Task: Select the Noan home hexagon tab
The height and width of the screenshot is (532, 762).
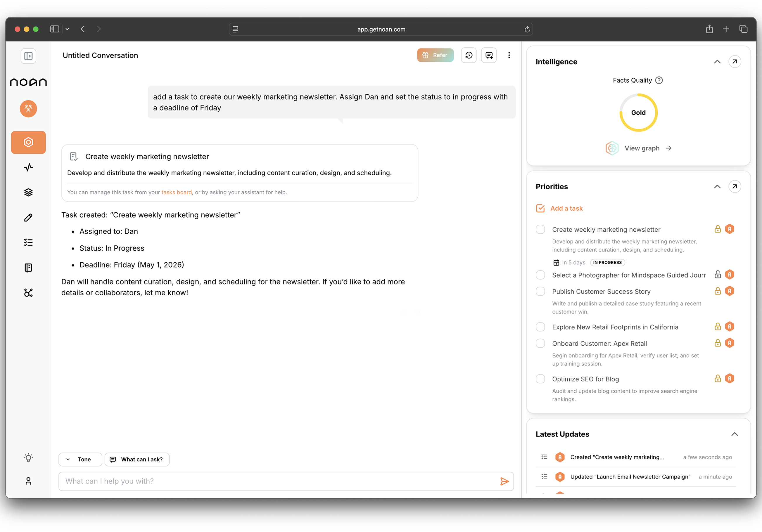Action: click(28, 142)
